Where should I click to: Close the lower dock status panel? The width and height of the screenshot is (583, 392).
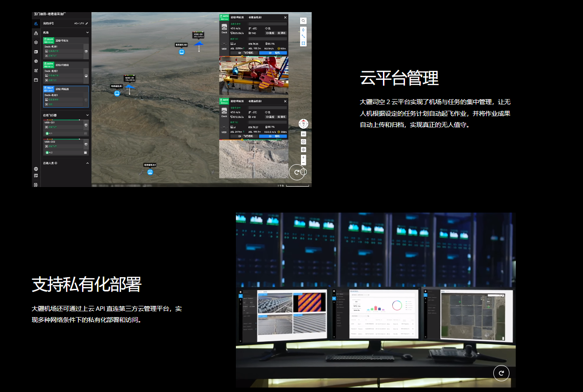pos(285,101)
